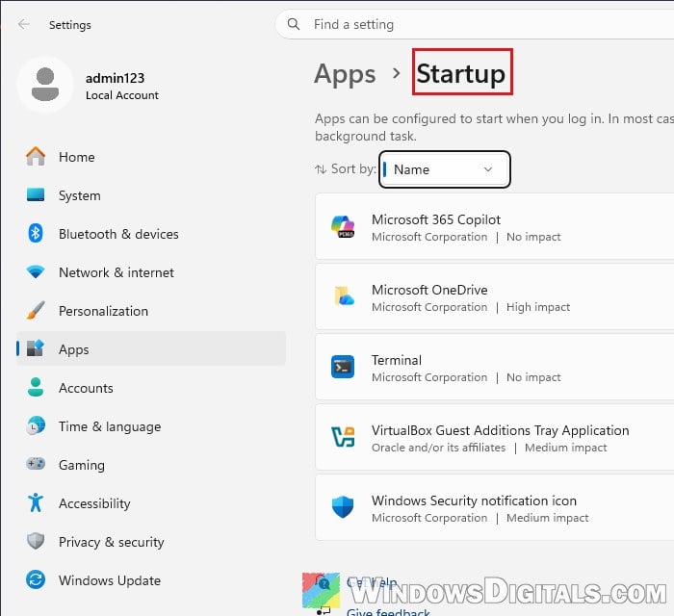674x616 pixels.
Task: Select Apps in the sidebar
Action: (151, 348)
